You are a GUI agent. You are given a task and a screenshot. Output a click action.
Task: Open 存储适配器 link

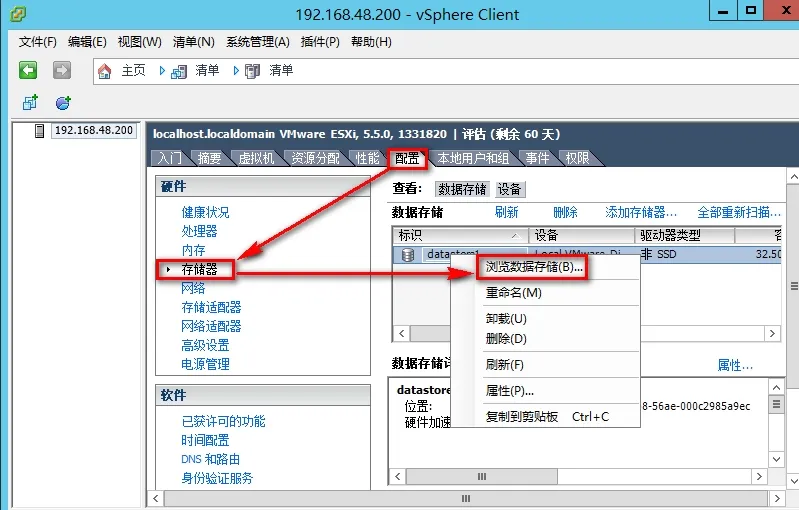211,307
